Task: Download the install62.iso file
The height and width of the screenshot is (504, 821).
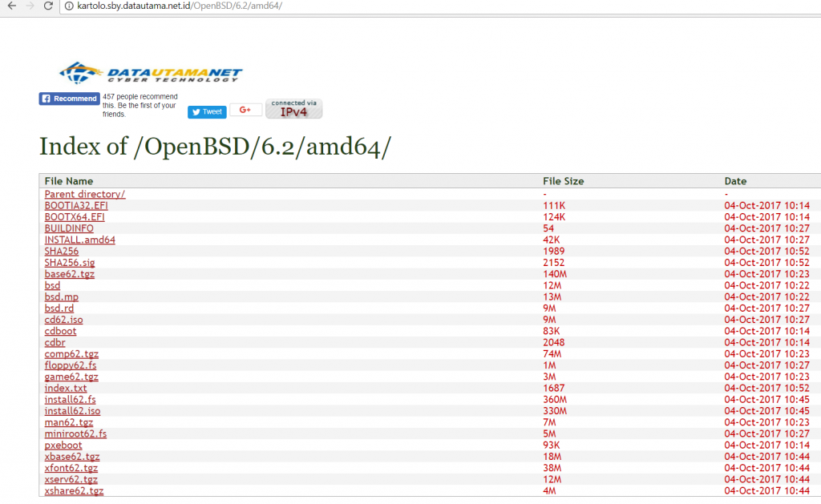Action: pos(72,411)
